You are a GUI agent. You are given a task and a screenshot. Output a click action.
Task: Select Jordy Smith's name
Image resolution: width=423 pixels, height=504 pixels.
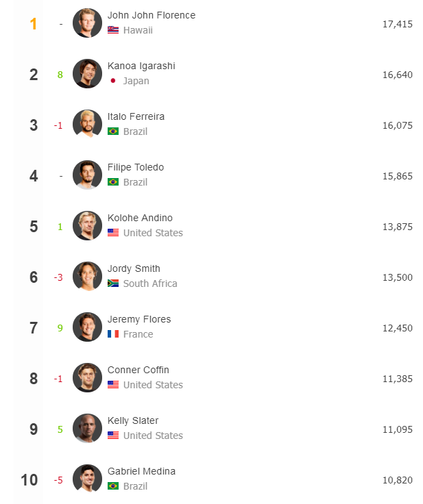134,268
